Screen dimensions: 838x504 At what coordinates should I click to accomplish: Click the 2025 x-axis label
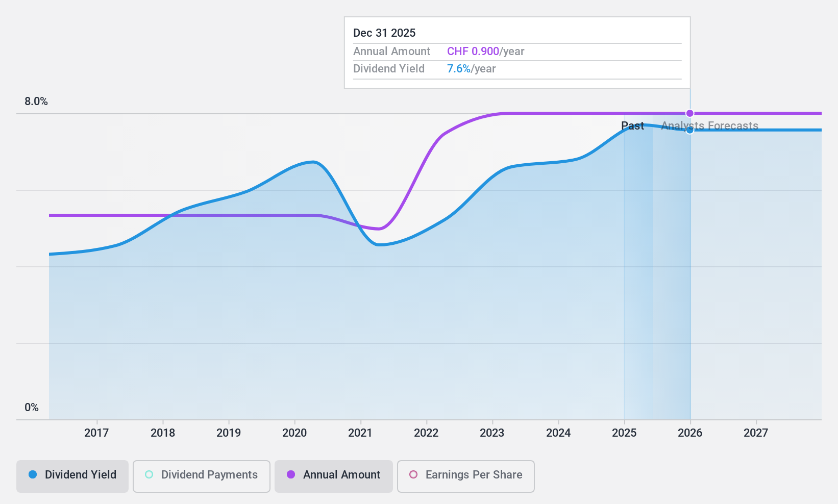[x=624, y=433]
